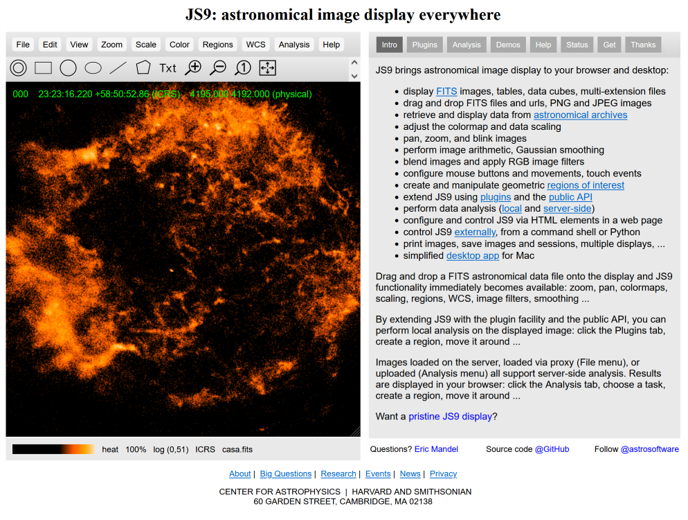Viewport: 688px width, 520px height.
Task: Switch to the Demos tab
Action: click(508, 45)
